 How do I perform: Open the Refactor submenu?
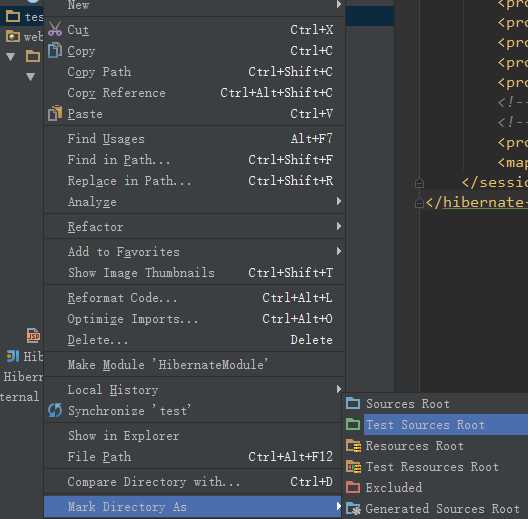click(x=194, y=226)
